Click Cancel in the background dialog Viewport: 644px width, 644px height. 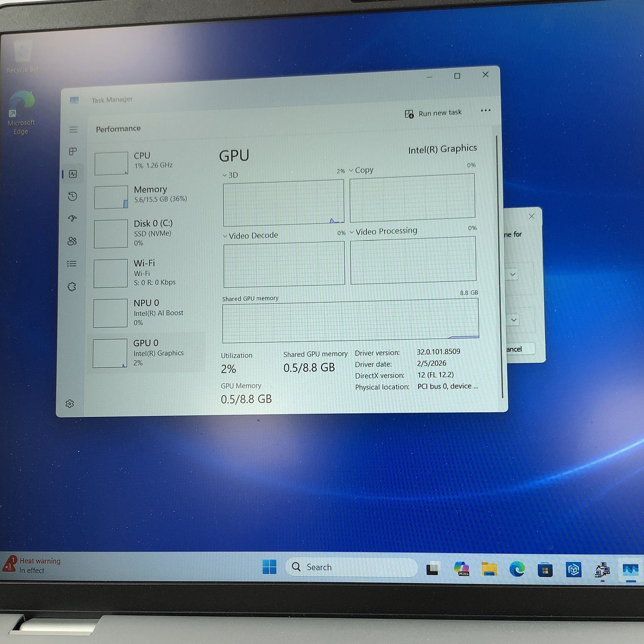click(x=518, y=349)
